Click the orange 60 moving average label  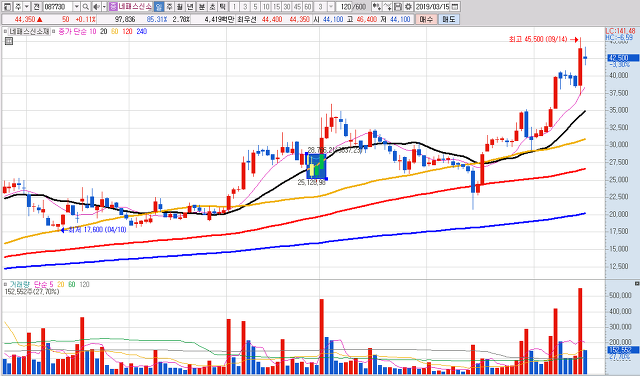tap(114, 31)
